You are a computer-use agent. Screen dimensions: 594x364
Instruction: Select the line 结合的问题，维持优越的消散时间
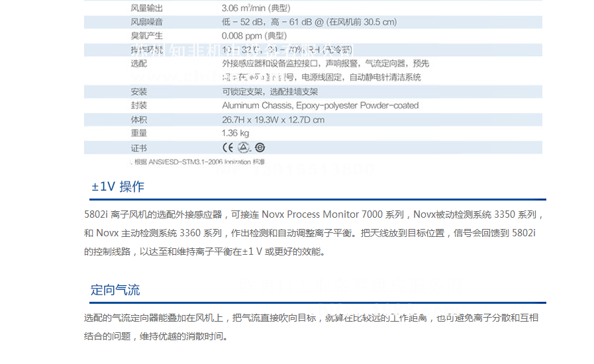coord(156,336)
